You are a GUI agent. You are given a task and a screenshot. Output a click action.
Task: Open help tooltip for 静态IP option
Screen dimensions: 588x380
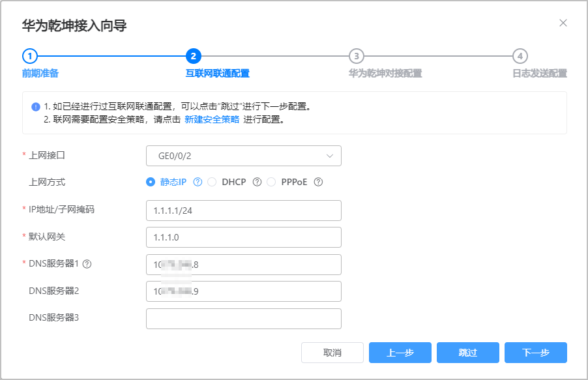pos(198,182)
